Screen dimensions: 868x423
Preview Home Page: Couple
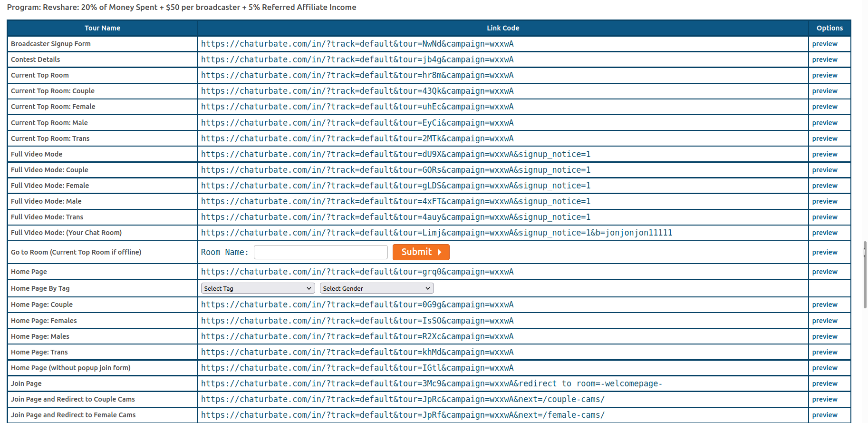pos(824,305)
